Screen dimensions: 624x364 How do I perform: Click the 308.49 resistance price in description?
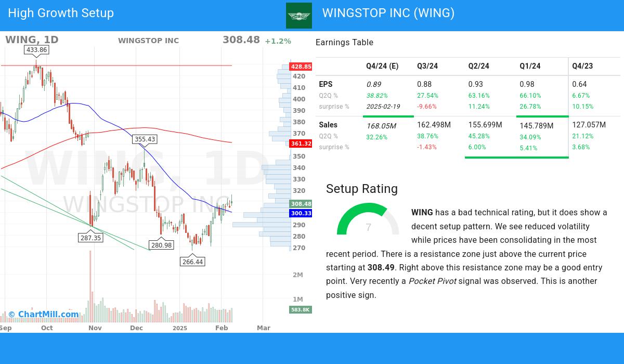click(x=381, y=268)
